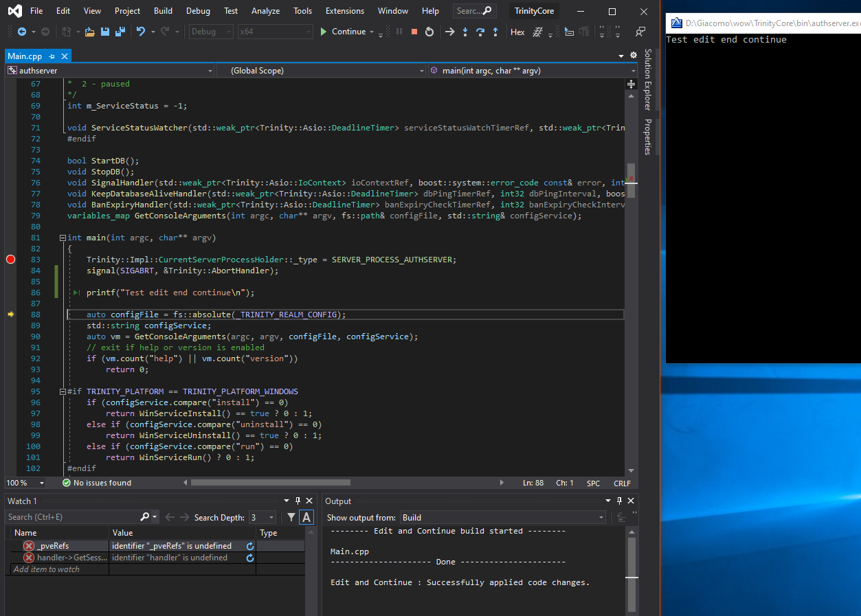Select the Step Into debugging icon

tap(465, 32)
